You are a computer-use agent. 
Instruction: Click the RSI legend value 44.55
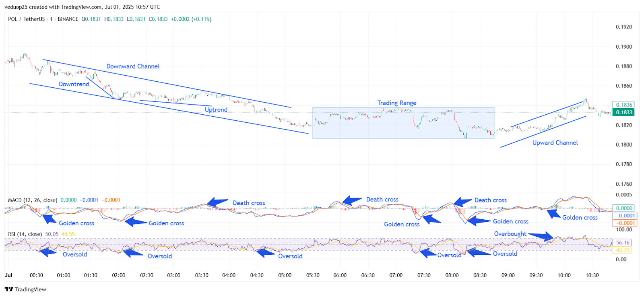click(x=68, y=234)
